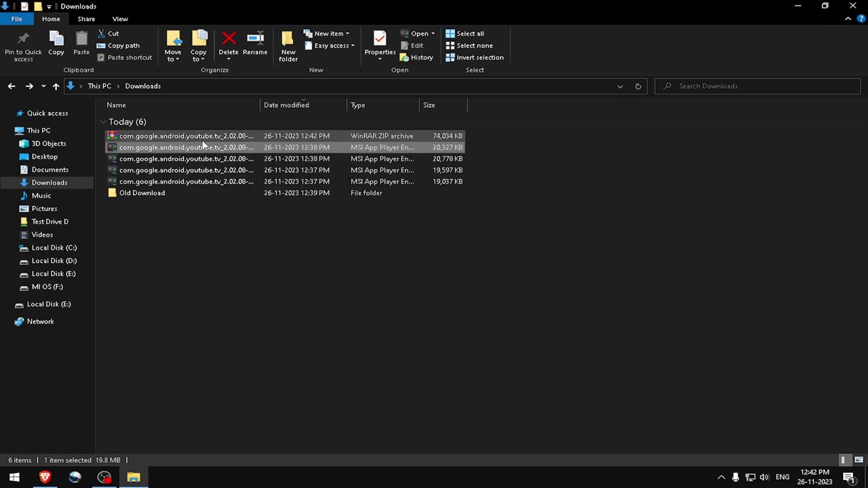Click the Search Downloads field

(757, 86)
